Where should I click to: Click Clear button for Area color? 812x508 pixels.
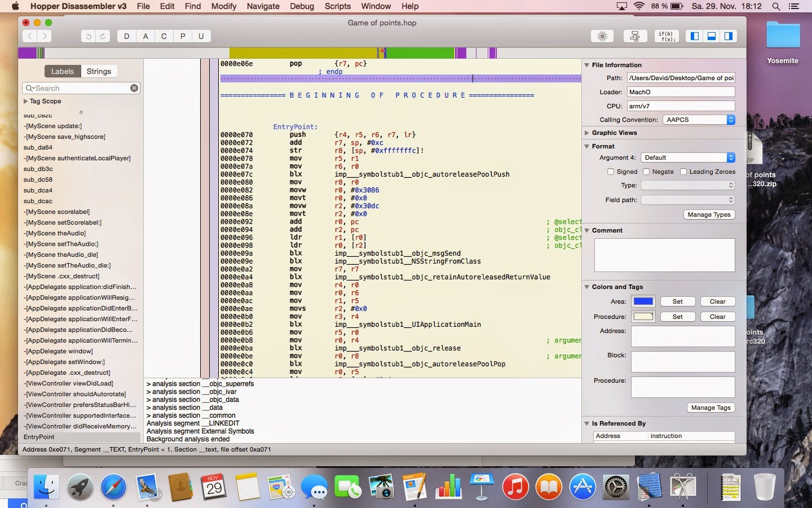pyautogui.click(x=717, y=301)
